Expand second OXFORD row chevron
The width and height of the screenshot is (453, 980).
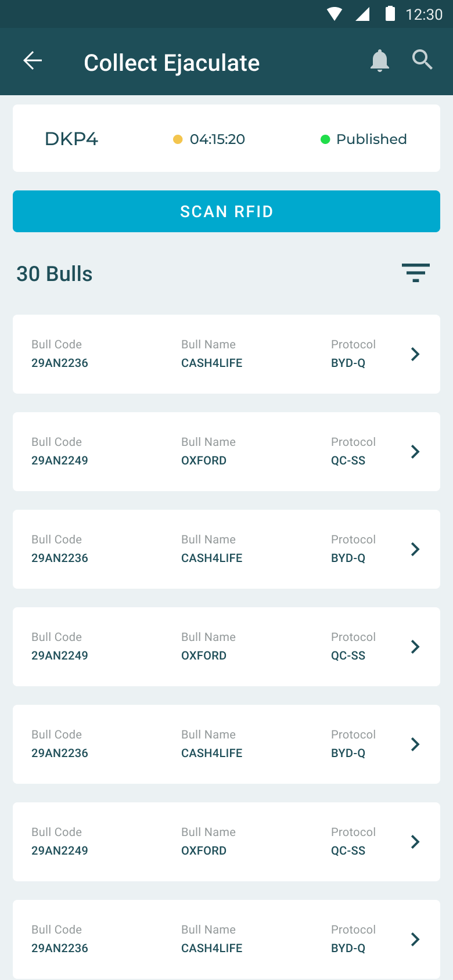415,647
